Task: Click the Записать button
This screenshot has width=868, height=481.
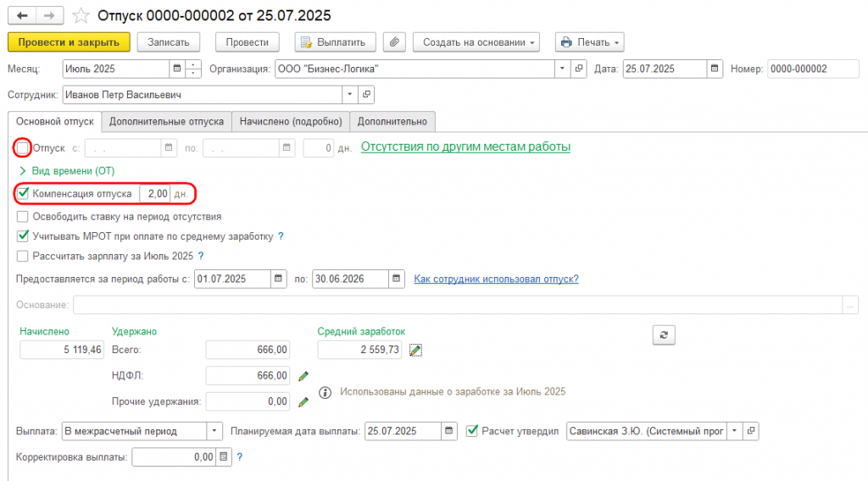Action: tap(169, 42)
